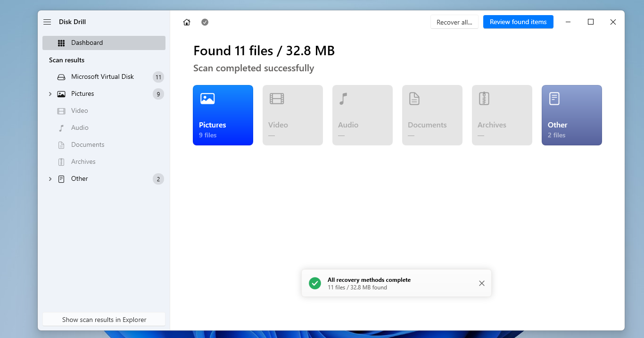This screenshot has width=644, height=338.
Task: Click the Pictures sidebar image icon
Action: (x=61, y=94)
